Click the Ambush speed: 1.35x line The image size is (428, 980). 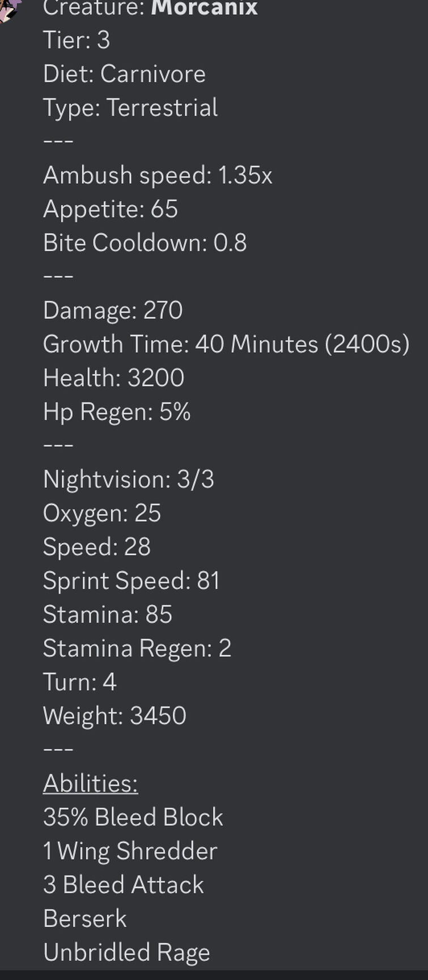click(x=158, y=175)
